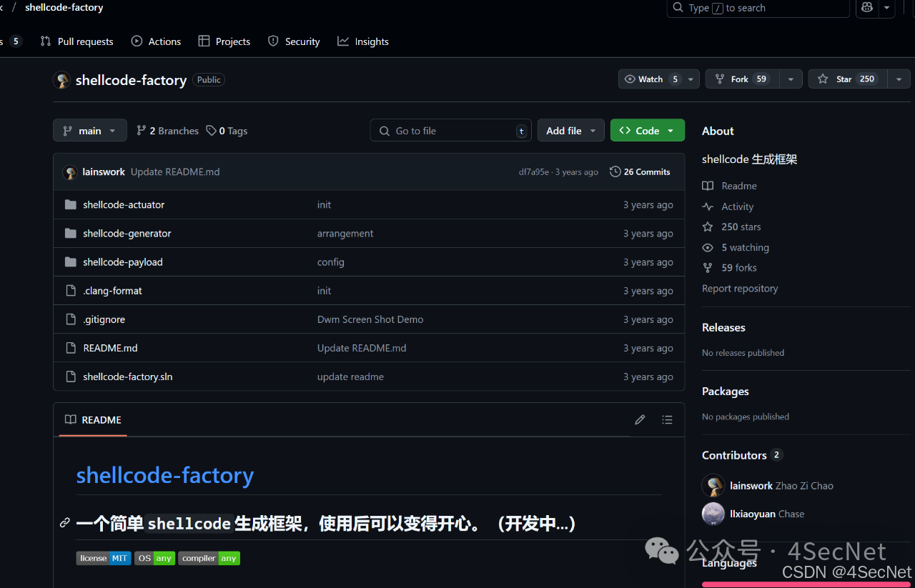The image size is (915, 588).
Task: Open the green Code dropdown button
Action: click(648, 131)
